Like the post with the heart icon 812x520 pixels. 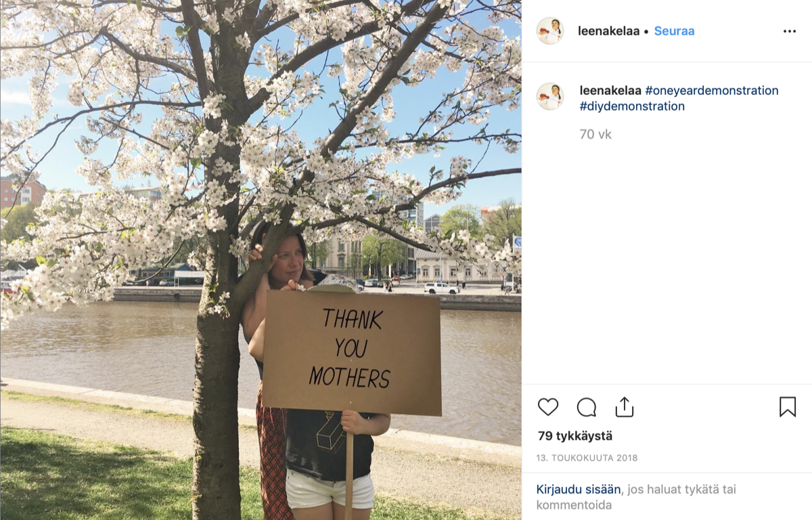pyautogui.click(x=548, y=407)
